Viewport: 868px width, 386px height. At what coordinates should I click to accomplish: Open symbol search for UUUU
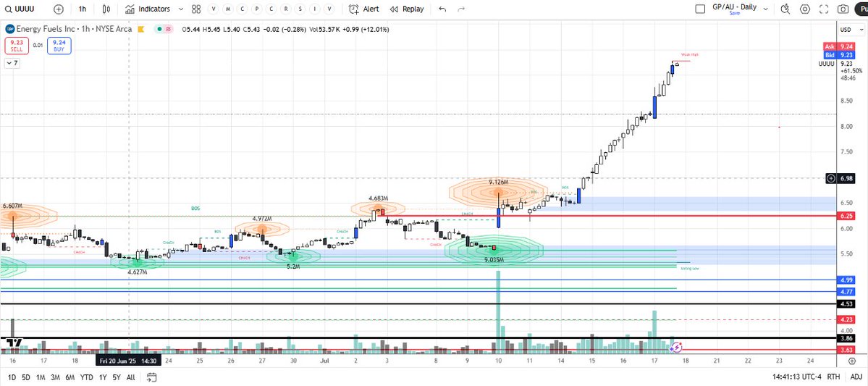tap(19, 9)
